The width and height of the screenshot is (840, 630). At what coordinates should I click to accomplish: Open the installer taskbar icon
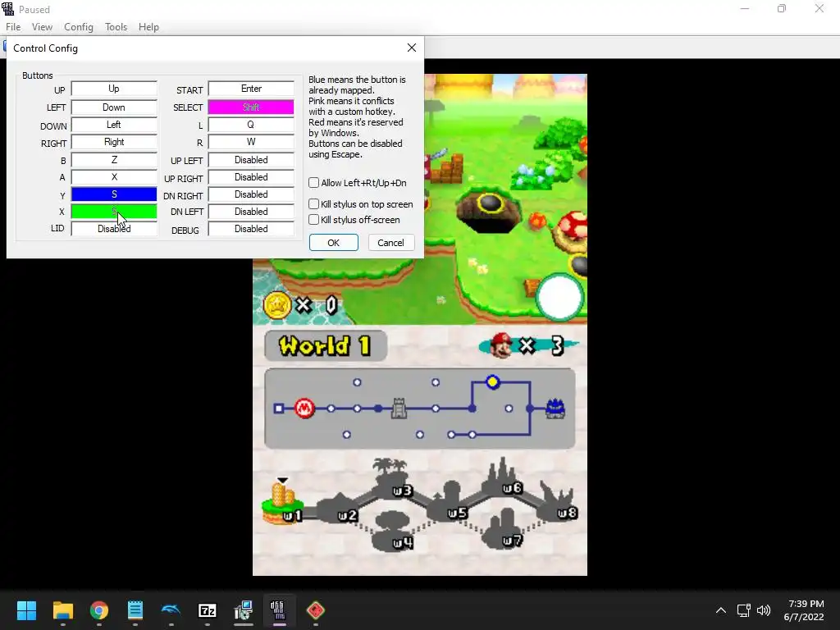[243, 610]
